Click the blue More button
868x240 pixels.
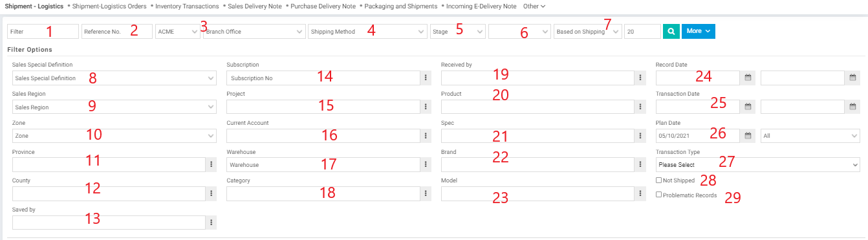(699, 31)
